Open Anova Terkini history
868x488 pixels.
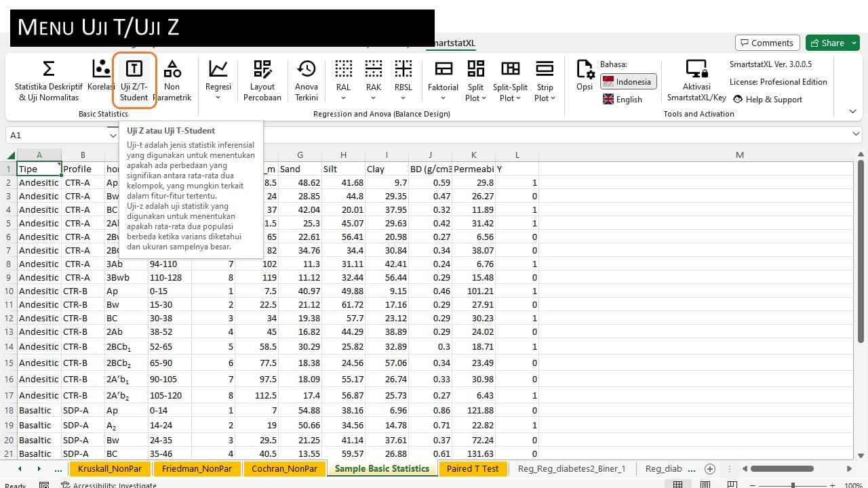(307, 81)
